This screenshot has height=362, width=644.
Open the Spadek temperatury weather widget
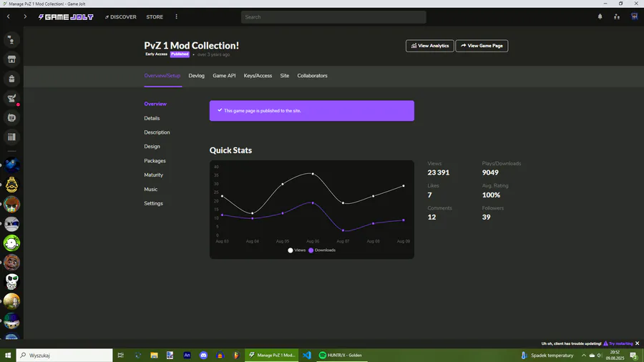coord(547,355)
